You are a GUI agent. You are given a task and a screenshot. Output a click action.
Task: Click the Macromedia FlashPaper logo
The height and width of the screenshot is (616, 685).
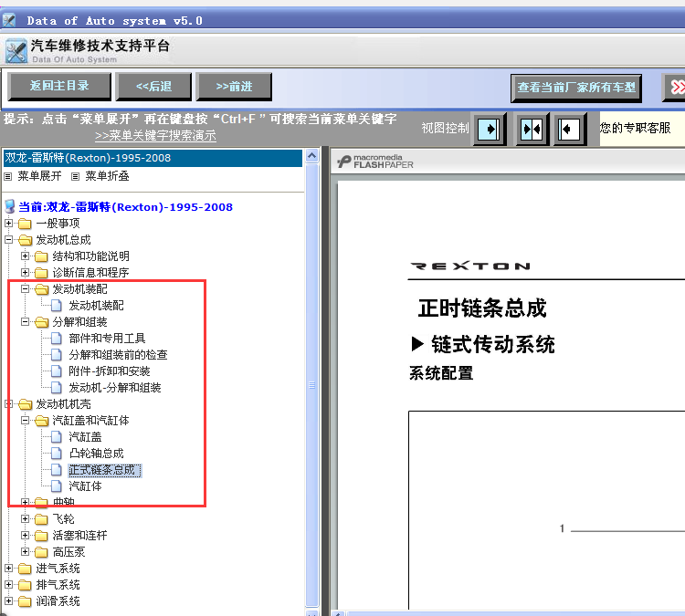coord(375,162)
